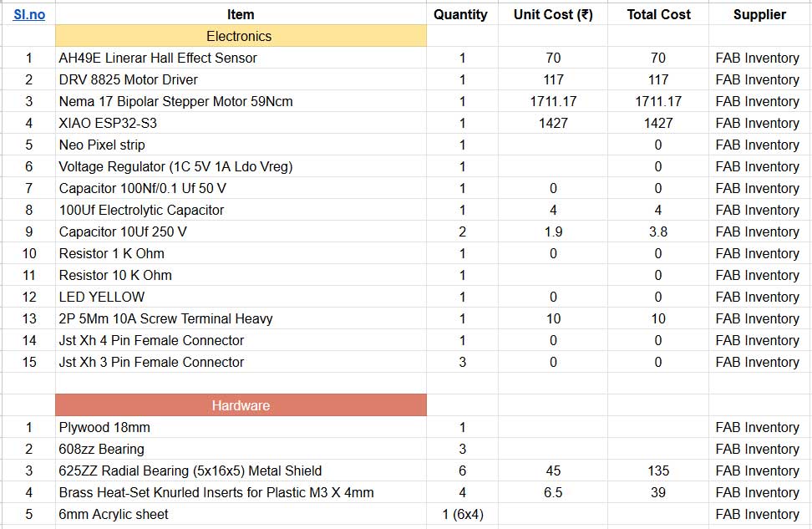
Task: Click the Unit Cost (₹) header
Action: (x=553, y=14)
